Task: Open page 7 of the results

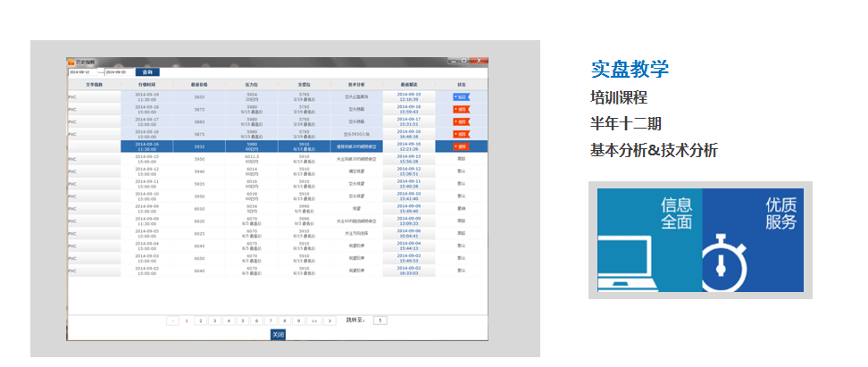Action: pos(271,321)
